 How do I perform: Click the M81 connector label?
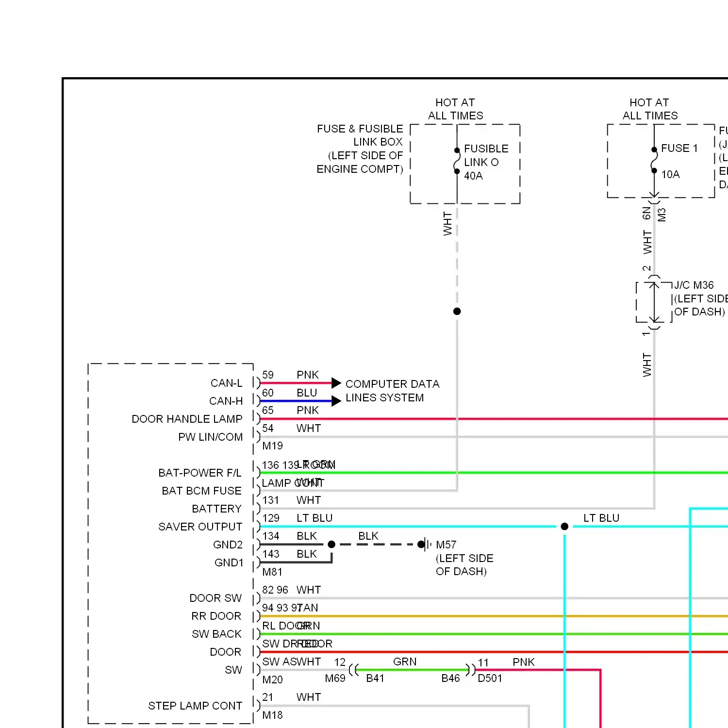tap(272, 572)
